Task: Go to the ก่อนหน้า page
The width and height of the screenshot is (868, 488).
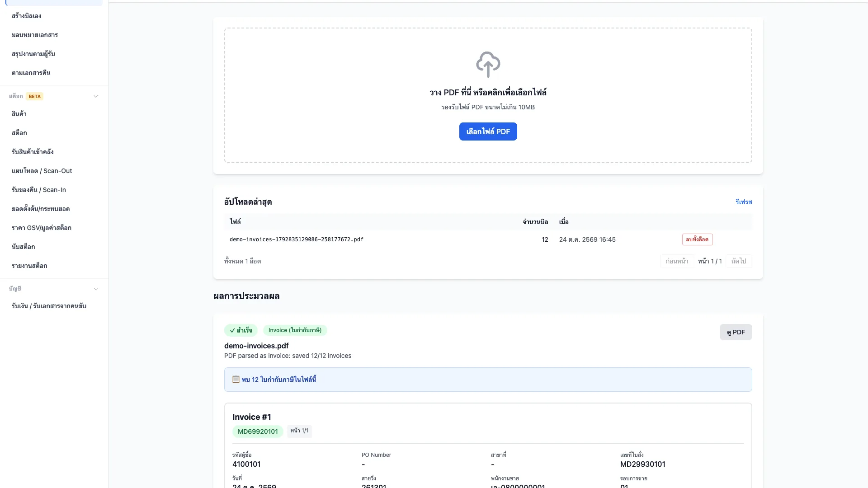Action: [x=677, y=261]
